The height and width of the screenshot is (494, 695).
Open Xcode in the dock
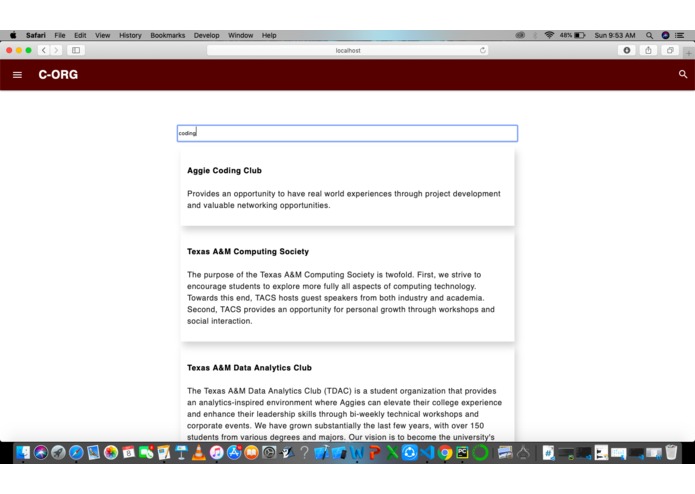(x=322, y=453)
